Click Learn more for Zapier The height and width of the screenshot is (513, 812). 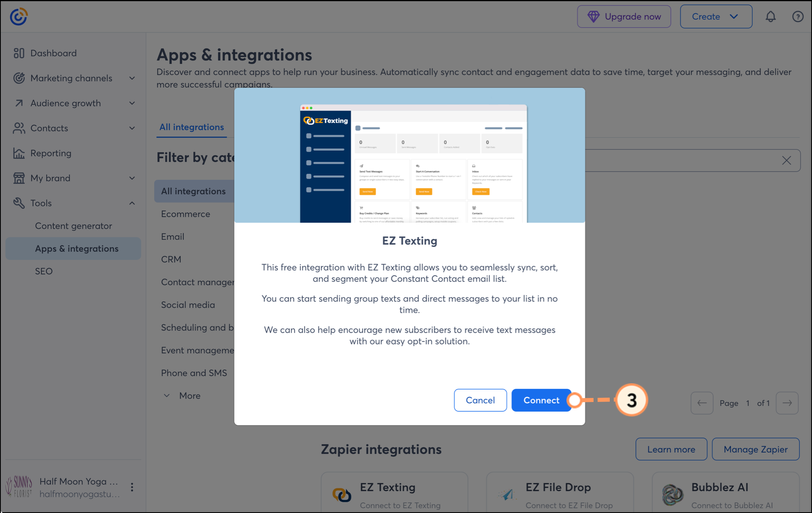pos(671,449)
